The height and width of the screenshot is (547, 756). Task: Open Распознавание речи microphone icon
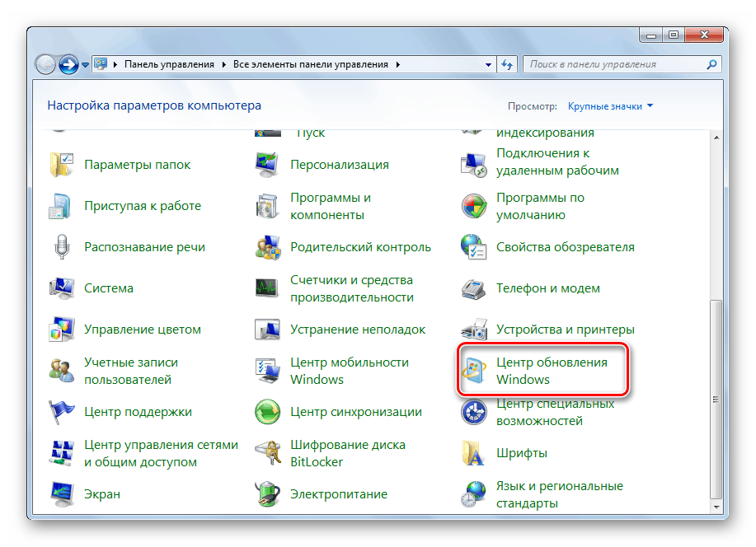(x=62, y=247)
